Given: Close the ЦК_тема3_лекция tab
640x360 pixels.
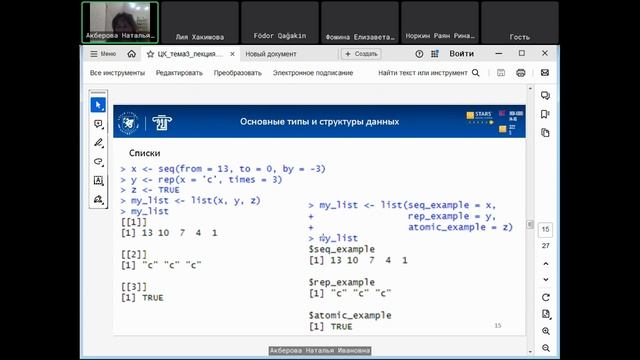Looking at the screenshot, I should (x=232, y=54).
